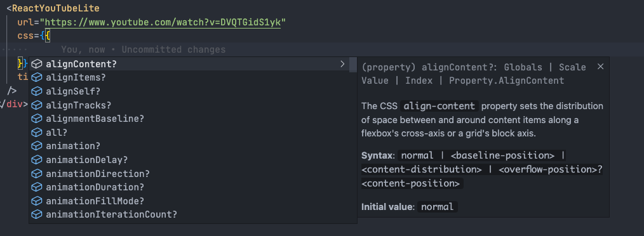The image size is (644, 236).
Task: Click the Property.AlignContent type text
Action: coord(506,81)
